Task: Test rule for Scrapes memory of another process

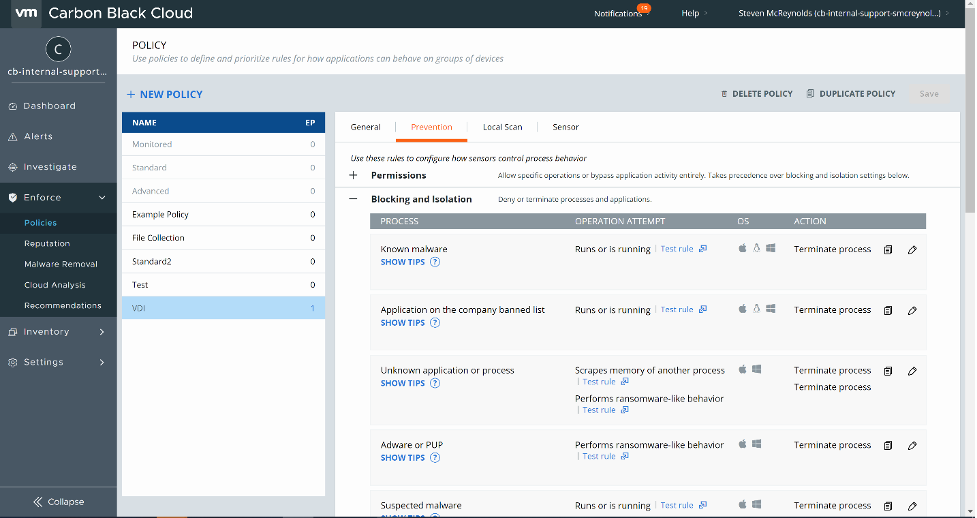Action: (x=605, y=381)
